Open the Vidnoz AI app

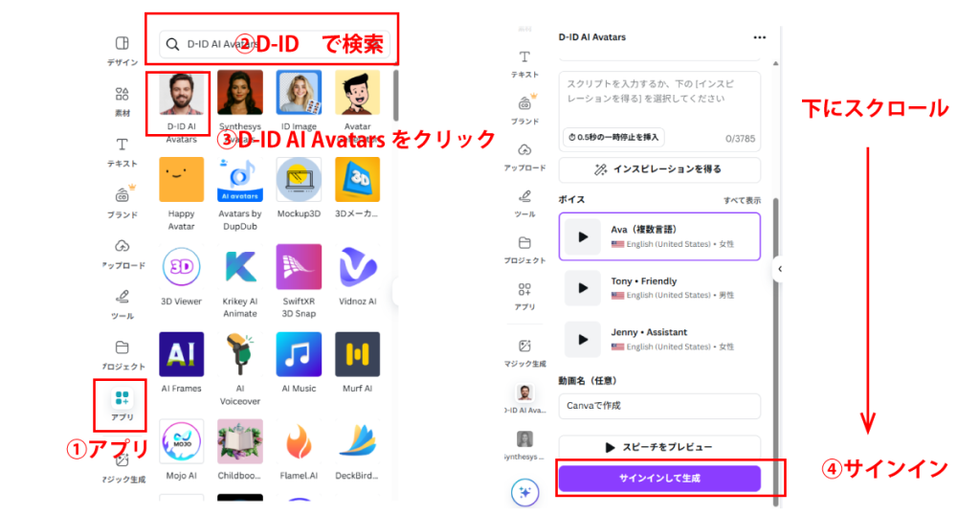358,276
